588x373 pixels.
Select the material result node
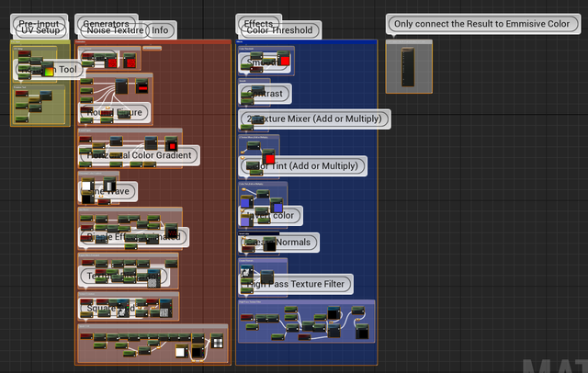coord(408,67)
